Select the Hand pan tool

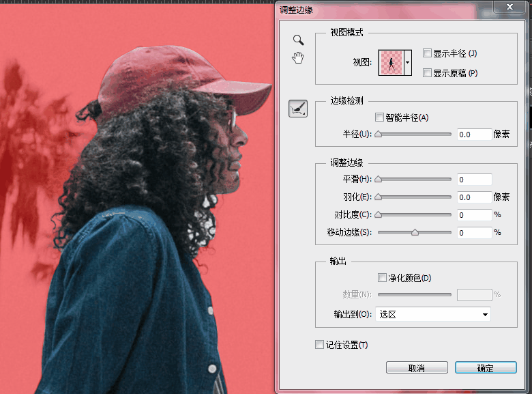[x=298, y=58]
